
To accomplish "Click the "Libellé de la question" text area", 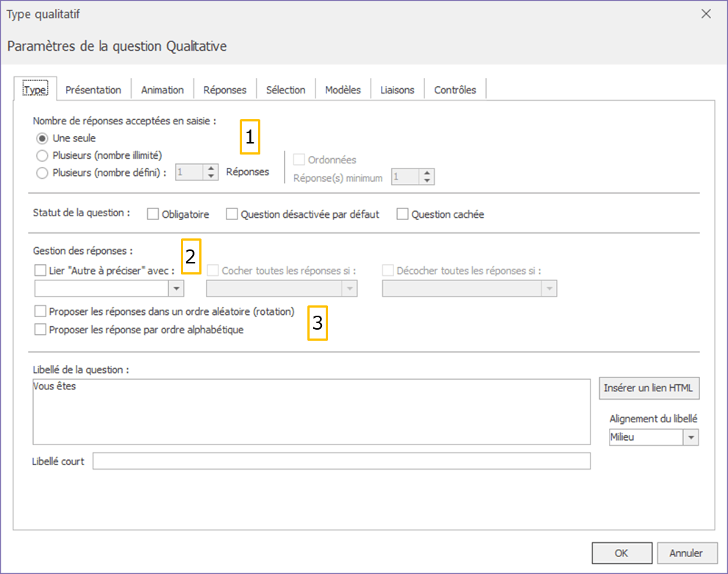I will (312, 412).
